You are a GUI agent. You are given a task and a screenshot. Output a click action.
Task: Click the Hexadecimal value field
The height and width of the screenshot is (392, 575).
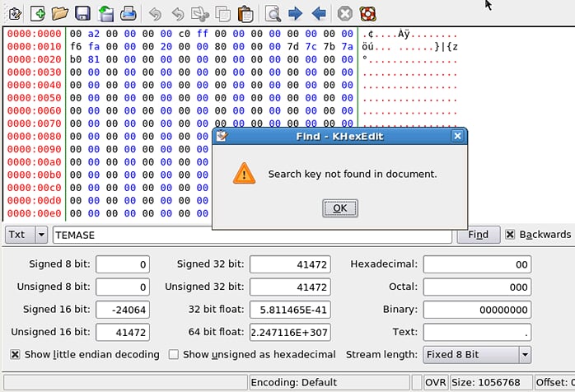(477, 264)
